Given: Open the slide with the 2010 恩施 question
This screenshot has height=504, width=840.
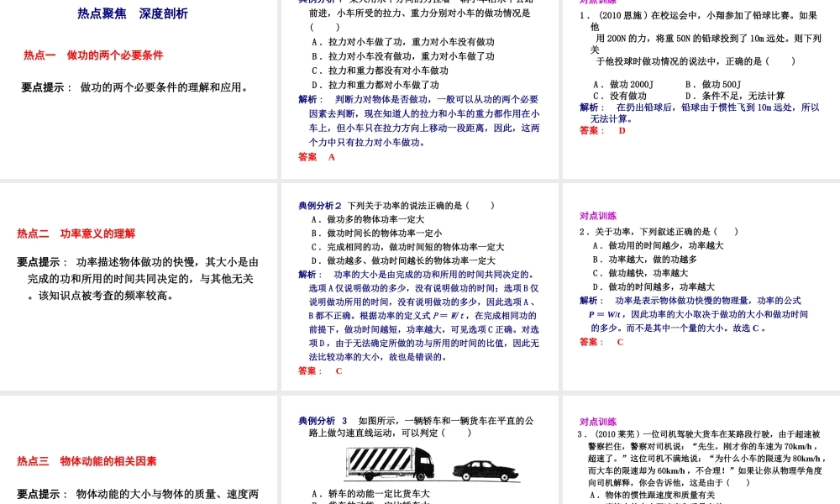Looking at the screenshot, I should pyautogui.click(x=701, y=89).
